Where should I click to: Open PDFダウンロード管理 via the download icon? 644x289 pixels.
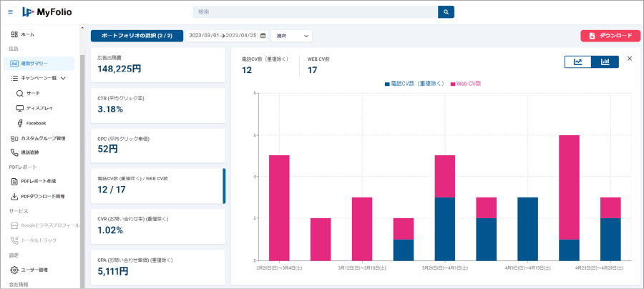click(14, 196)
